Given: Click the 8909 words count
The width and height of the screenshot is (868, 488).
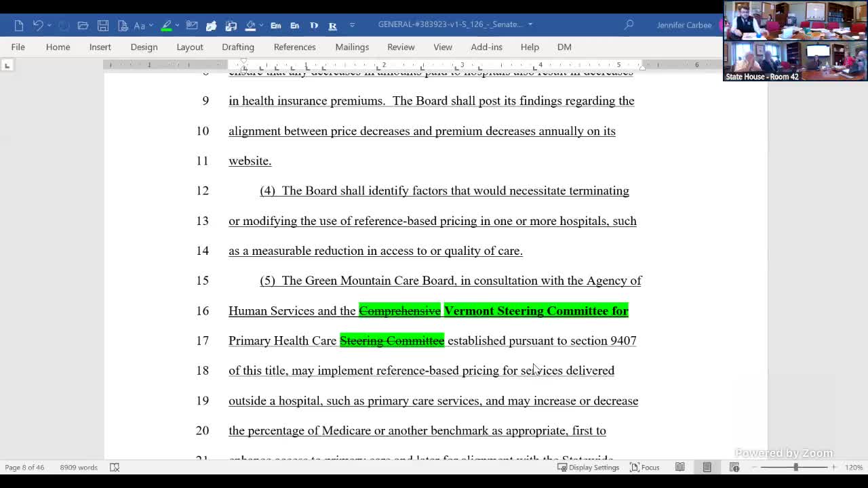Looking at the screenshot, I should point(78,467).
